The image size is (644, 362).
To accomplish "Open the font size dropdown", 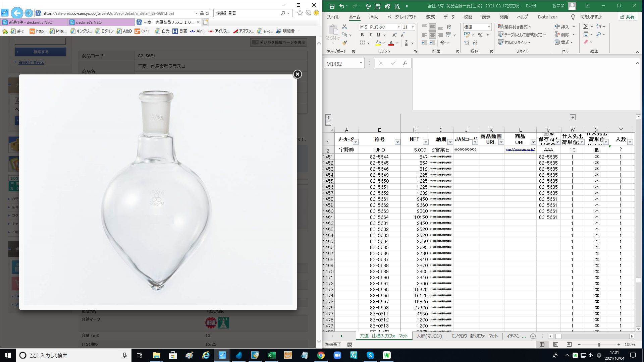I will click(413, 27).
